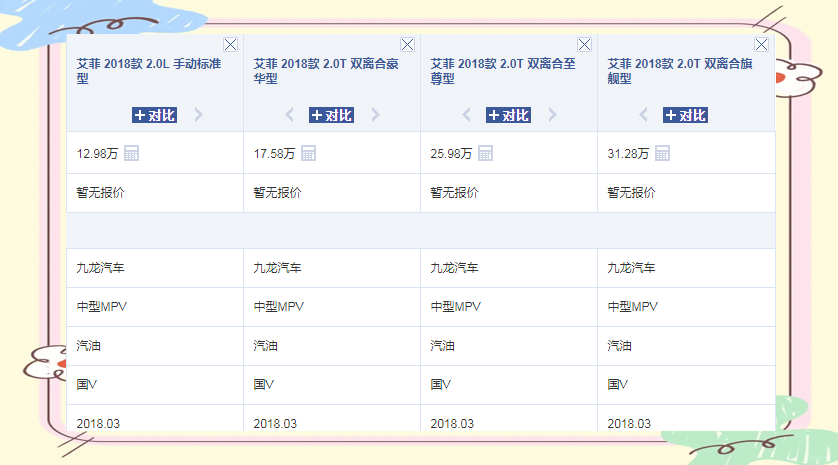
Task: Move 双离合至尊型 column left with arrow
Action: (x=466, y=114)
